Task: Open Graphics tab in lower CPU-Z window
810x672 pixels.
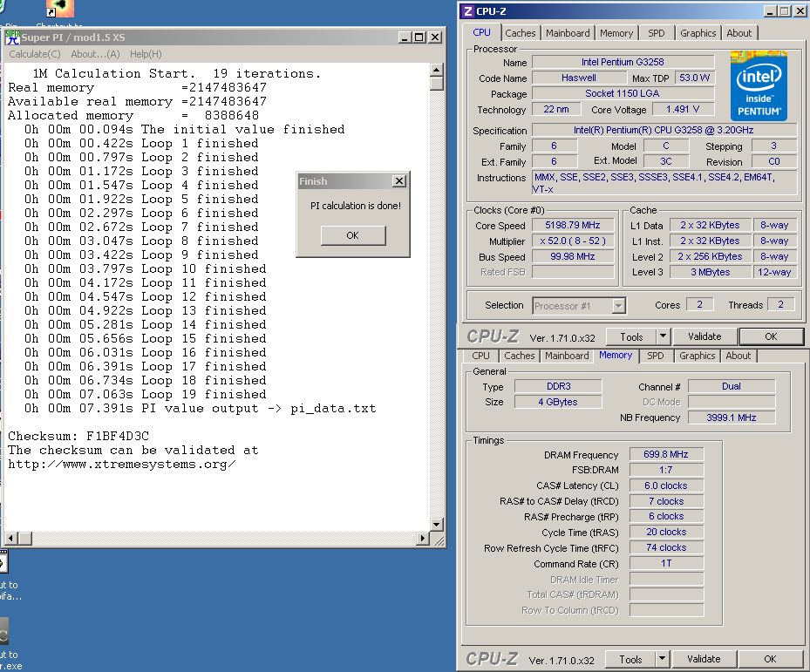Action: click(697, 356)
